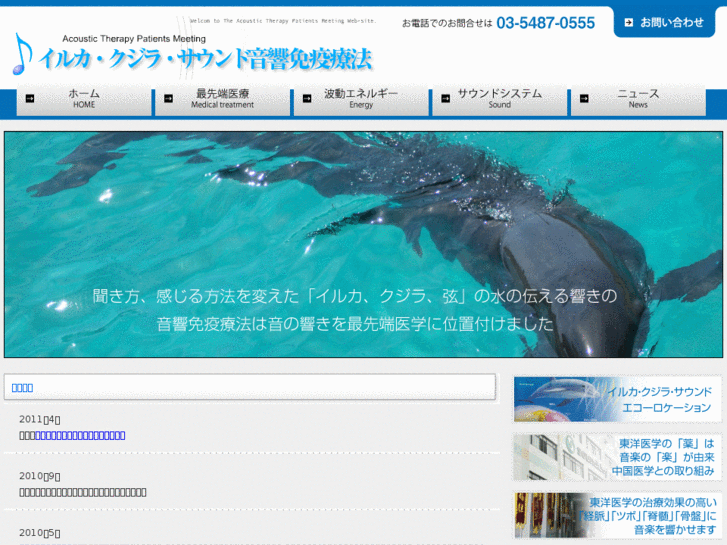Open the blue news link under 2011 entry
Screen dimensions: 727x545
(x=80, y=436)
